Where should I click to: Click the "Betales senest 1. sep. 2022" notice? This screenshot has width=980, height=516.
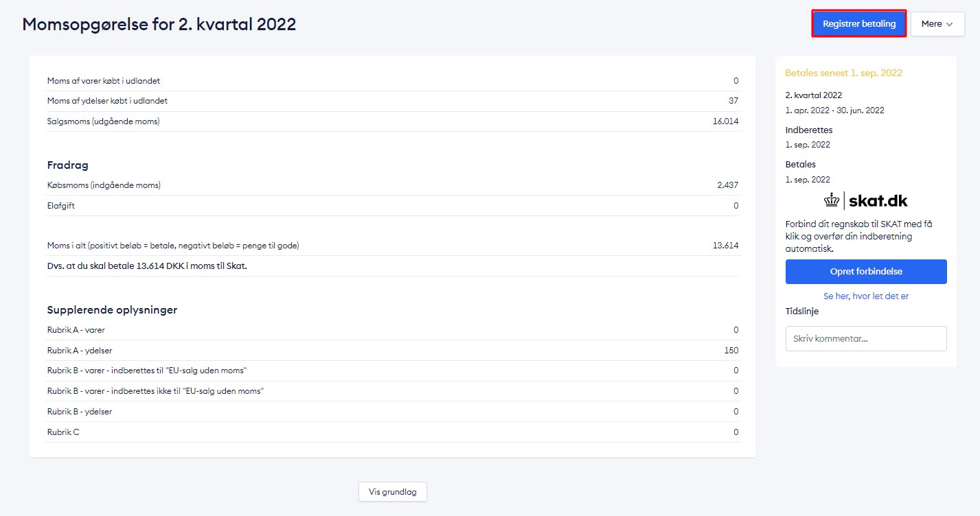pyautogui.click(x=843, y=73)
